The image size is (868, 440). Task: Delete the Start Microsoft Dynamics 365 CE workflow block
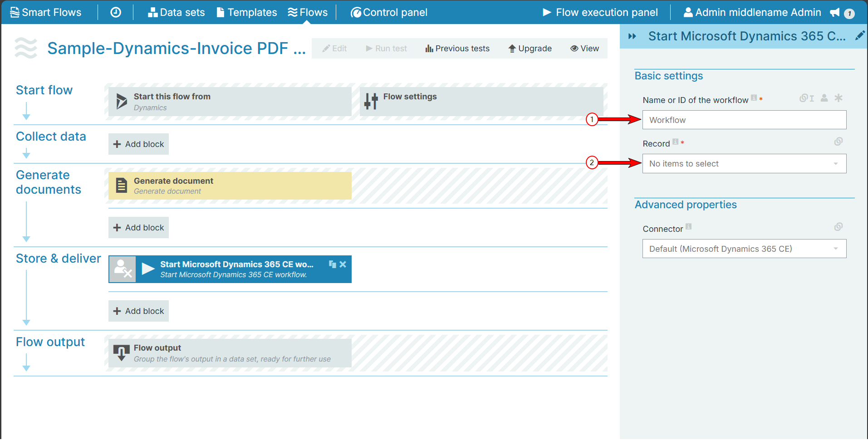pyautogui.click(x=343, y=264)
